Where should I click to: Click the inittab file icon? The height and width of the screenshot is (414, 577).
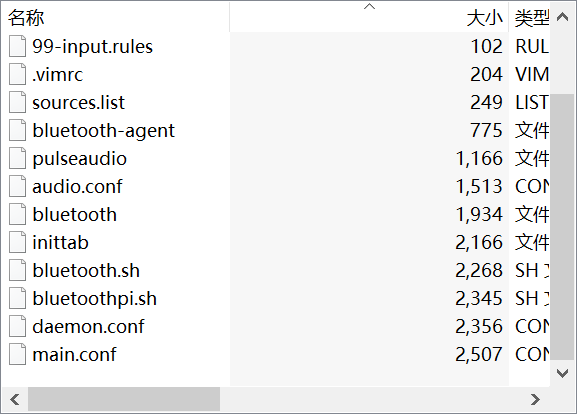coord(17,242)
